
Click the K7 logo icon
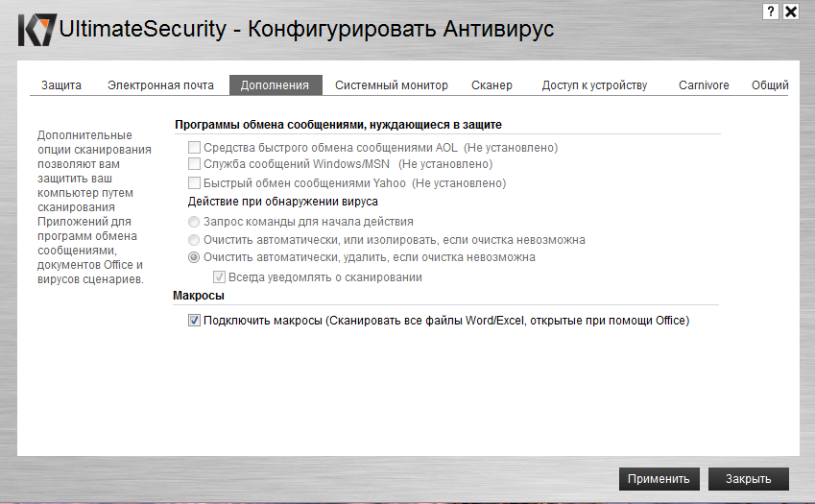point(36,30)
